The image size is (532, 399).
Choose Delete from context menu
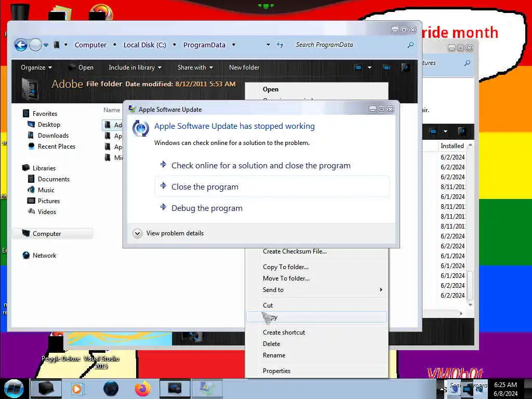click(x=316, y=344)
